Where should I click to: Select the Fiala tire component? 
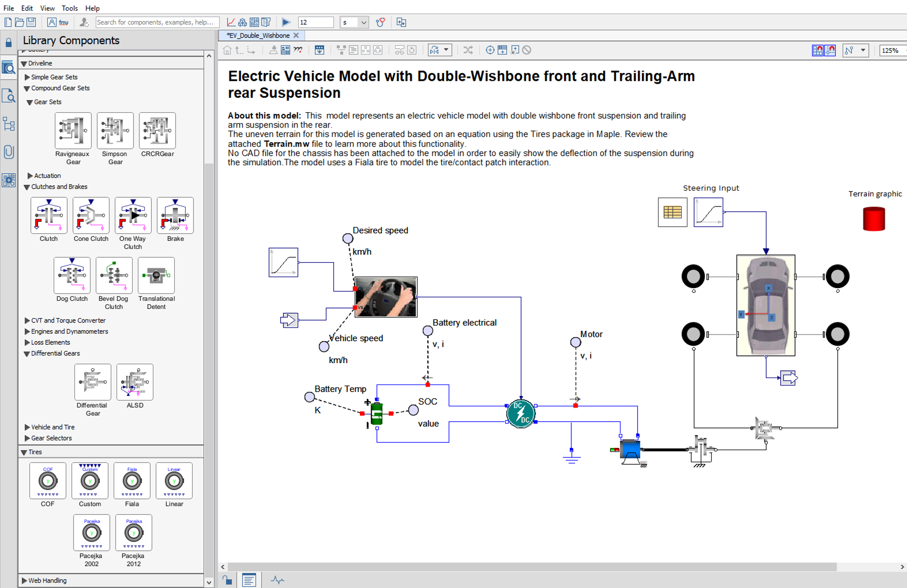(x=132, y=481)
